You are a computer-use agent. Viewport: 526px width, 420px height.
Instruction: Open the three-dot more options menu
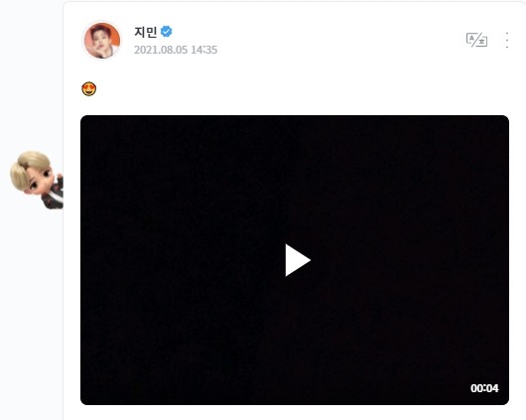pyautogui.click(x=507, y=41)
